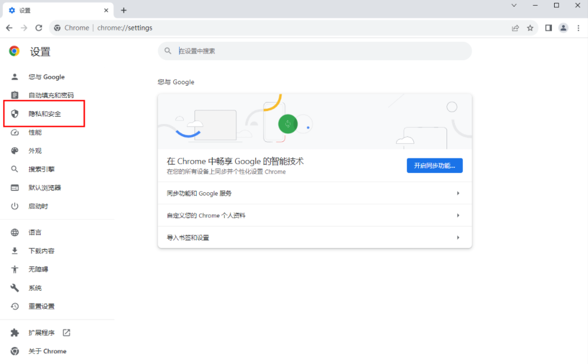Screen dimensions: 588x364
Task: Expand 自定义您的 Chrome 个人资料
Action: [x=314, y=215]
